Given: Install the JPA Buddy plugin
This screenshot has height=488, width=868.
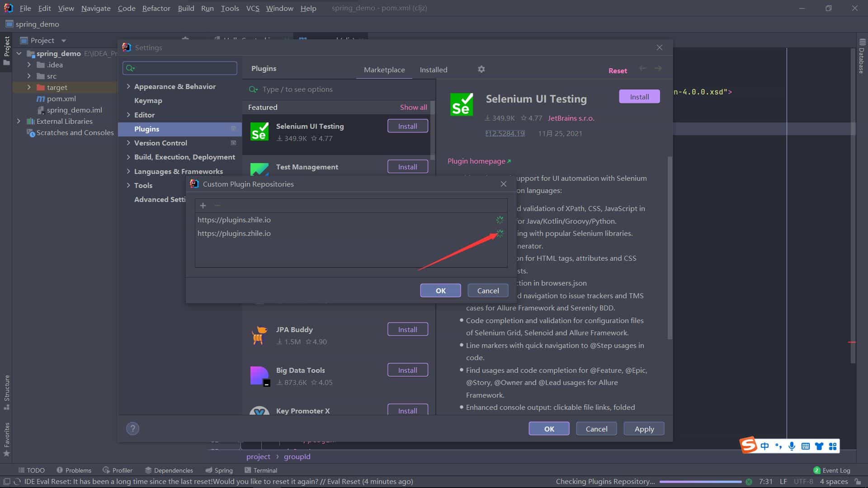Looking at the screenshot, I should point(407,329).
